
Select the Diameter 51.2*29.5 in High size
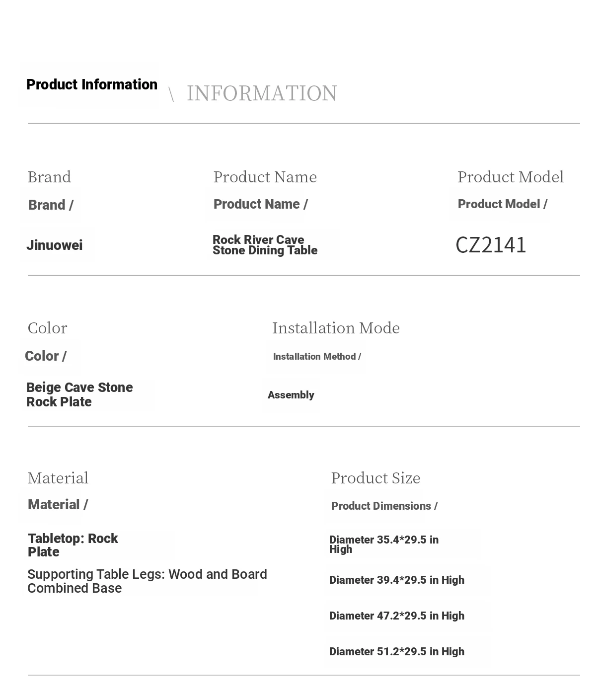pyautogui.click(x=397, y=652)
